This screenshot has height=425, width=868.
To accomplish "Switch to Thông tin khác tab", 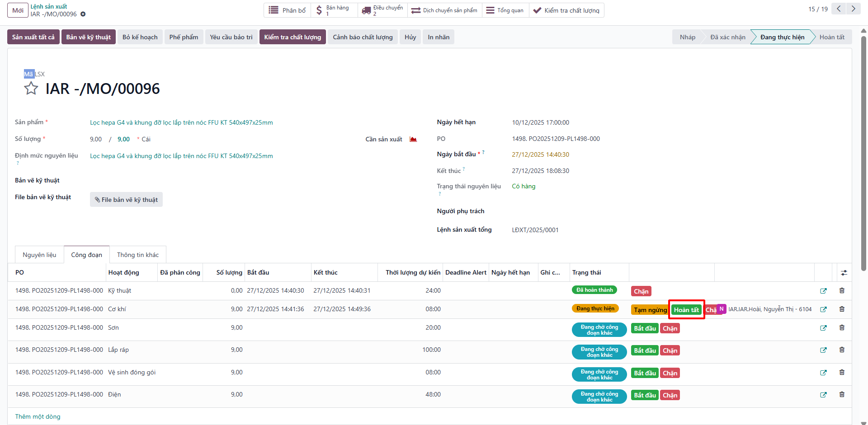I will pyautogui.click(x=138, y=255).
